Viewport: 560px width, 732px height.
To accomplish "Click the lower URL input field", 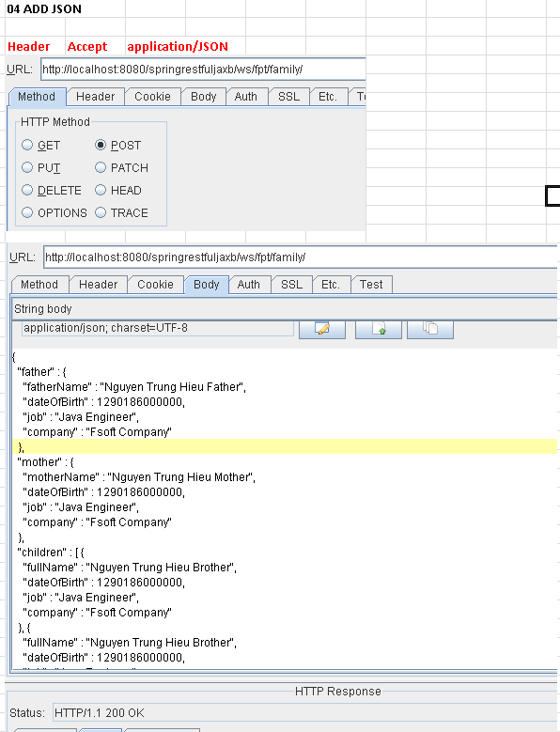I will pyautogui.click(x=301, y=257).
